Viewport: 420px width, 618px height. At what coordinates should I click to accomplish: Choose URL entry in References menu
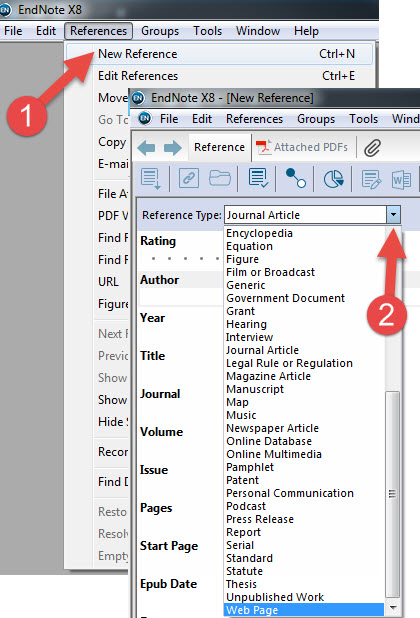click(108, 282)
